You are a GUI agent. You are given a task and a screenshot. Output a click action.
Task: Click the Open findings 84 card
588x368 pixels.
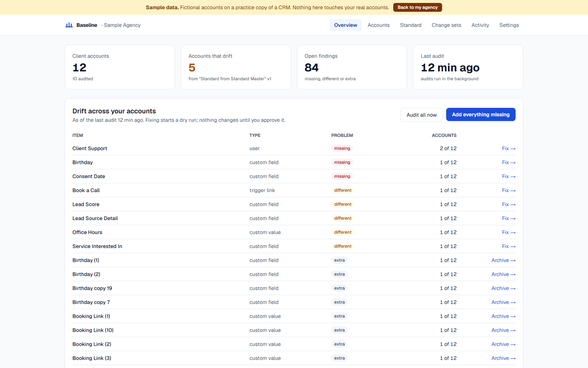click(x=352, y=67)
